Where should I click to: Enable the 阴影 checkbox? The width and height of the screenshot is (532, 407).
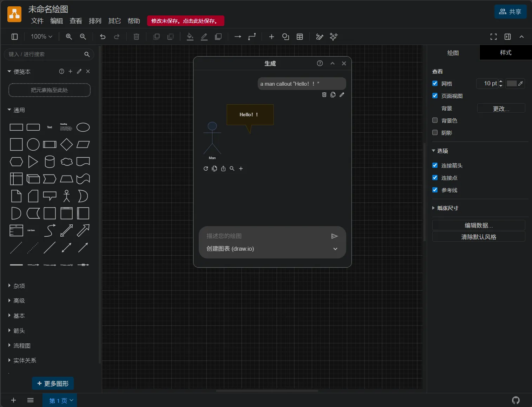[x=435, y=132]
